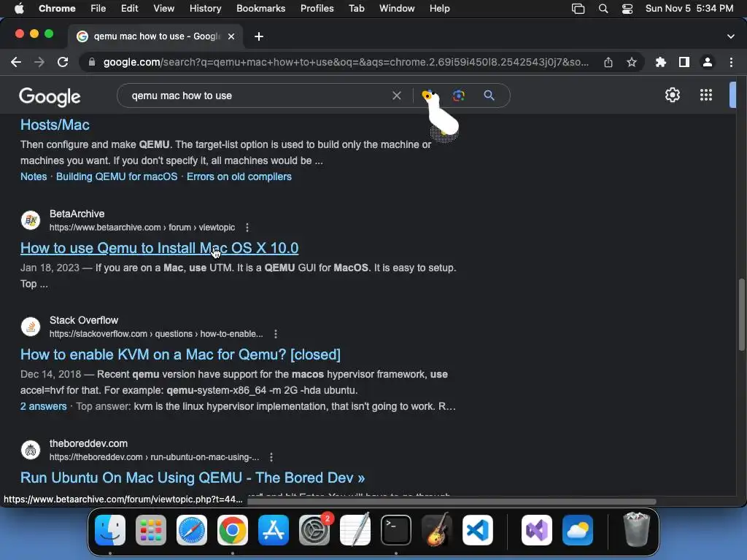Image resolution: width=747 pixels, height=560 pixels.
Task: Clear the Google search box with X
Action: [x=396, y=96]
